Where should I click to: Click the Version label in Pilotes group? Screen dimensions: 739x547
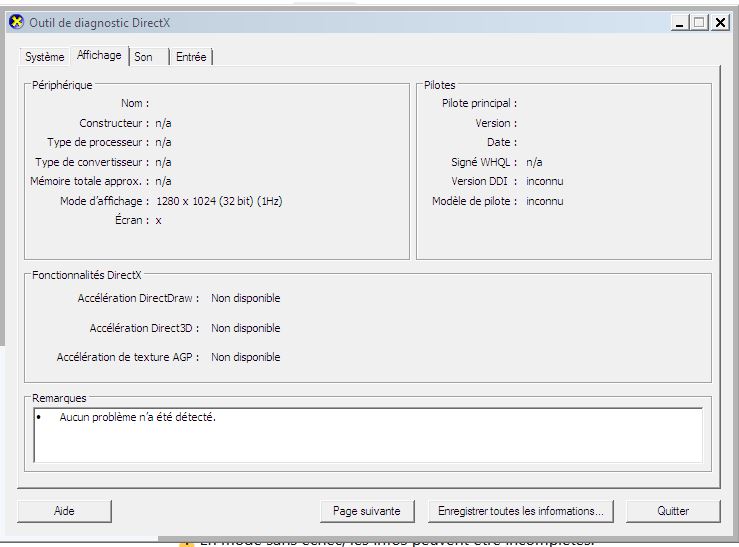pos(496,123)
